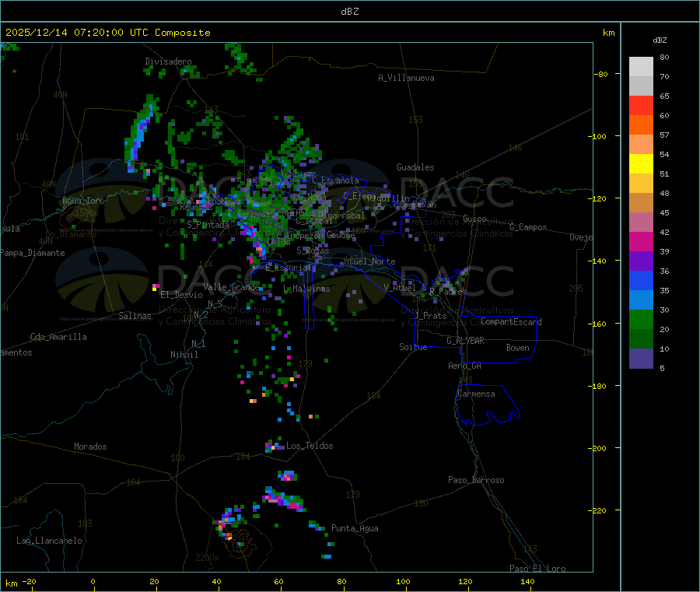Viewport: 700px width, 592px height.
Task: Click the Divisadero map label
Action: [168, 61]
